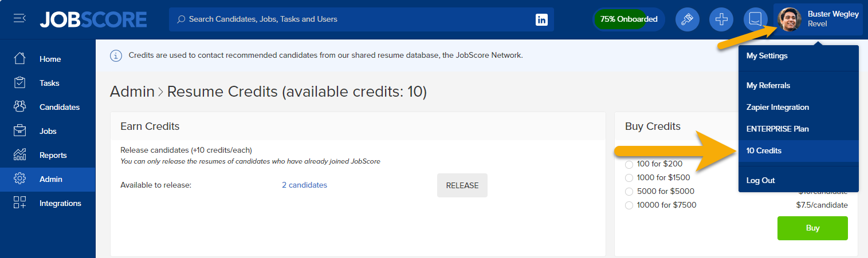Click the Integrations grid icon

pos(19,203)
